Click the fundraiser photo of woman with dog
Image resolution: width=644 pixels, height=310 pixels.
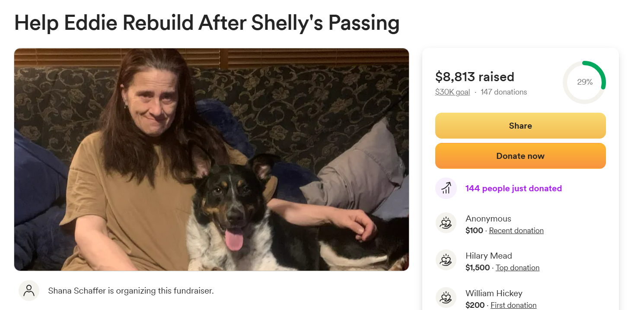click(211, 159)
